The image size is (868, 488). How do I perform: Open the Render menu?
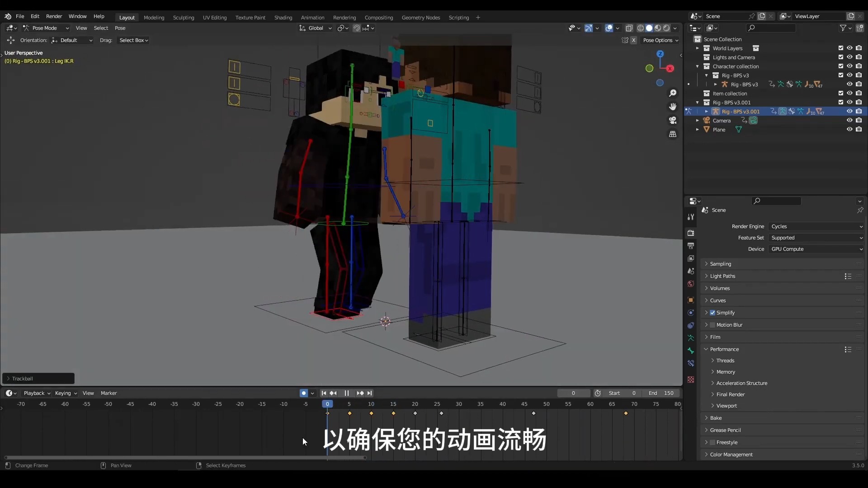(54, 16)
